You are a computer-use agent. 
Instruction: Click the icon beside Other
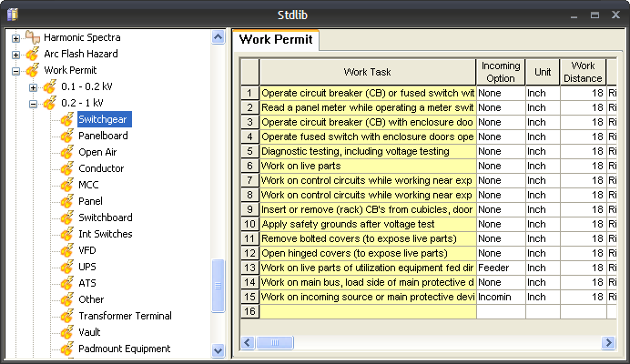click(x=67, y=299)
